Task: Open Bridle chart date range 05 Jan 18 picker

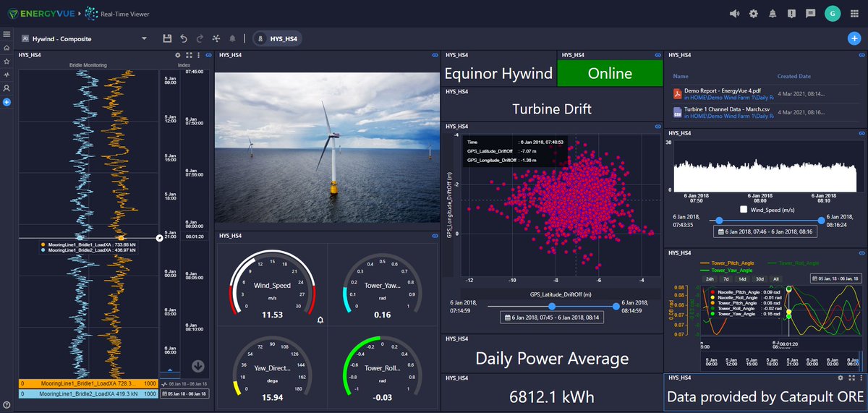Action: 185,393
